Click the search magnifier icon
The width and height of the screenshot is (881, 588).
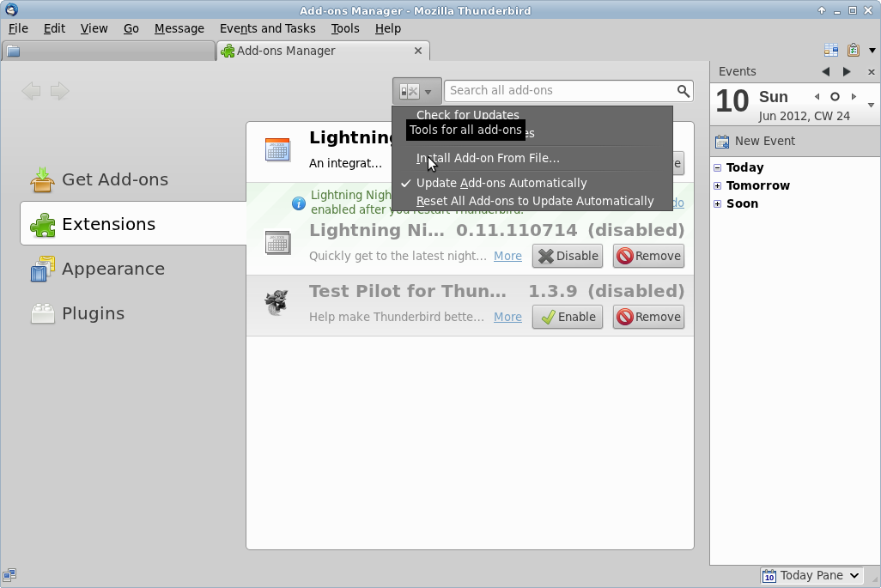[684, 91]
